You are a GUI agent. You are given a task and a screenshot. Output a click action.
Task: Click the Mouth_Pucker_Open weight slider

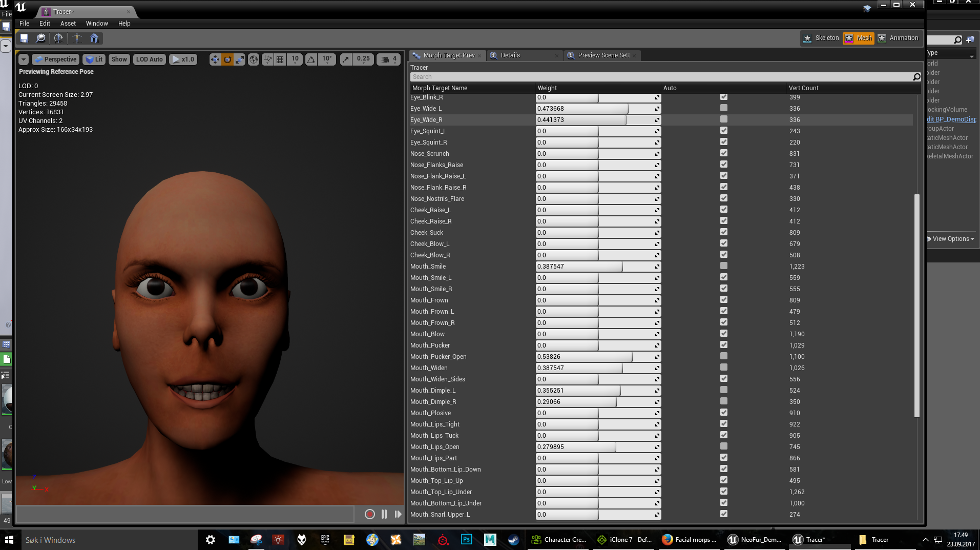pos(598,357)
